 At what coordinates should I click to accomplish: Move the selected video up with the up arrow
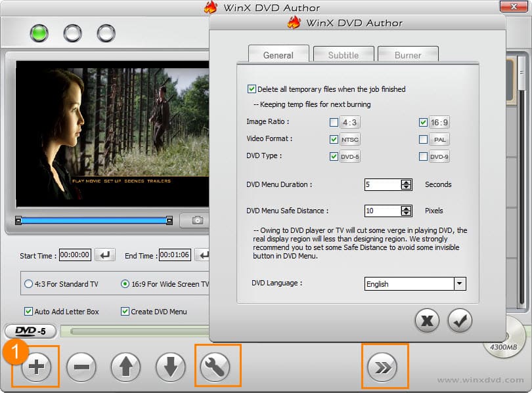pyautogui.click(x=126, y=367)
